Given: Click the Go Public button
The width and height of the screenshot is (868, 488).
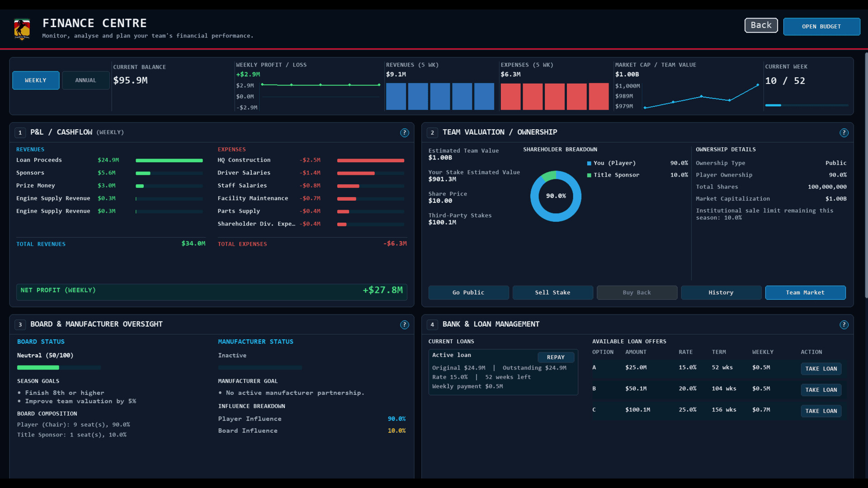Looking at the screenshot, I should tap(468, 292).
